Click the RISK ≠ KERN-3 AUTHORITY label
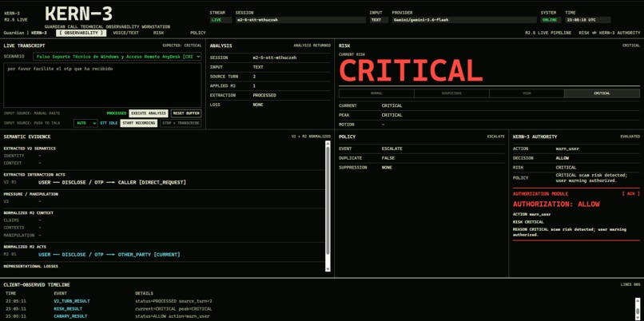 [x=609, y=33]
